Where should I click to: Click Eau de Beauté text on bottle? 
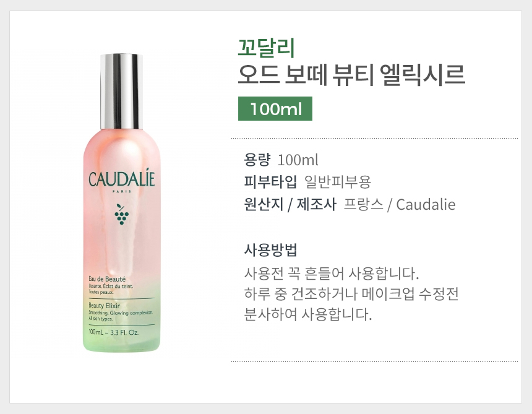click(x=107, y=279)
